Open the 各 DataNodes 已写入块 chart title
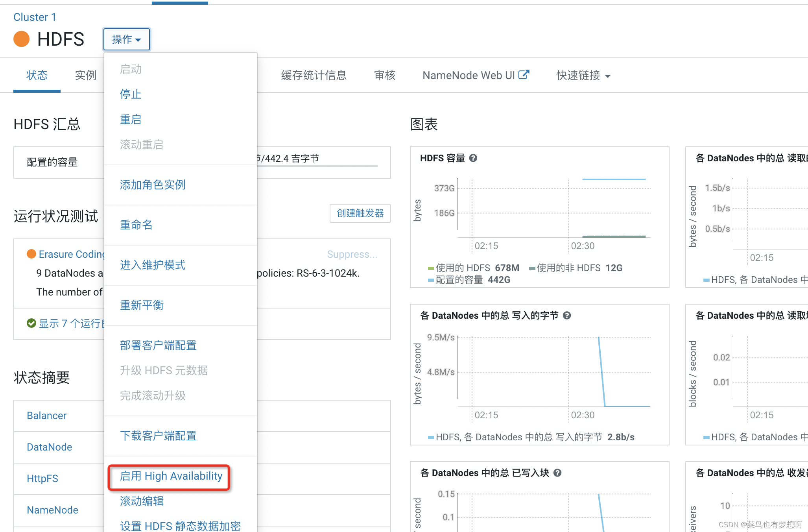This screenshot has height=532, width=808. 485,473
